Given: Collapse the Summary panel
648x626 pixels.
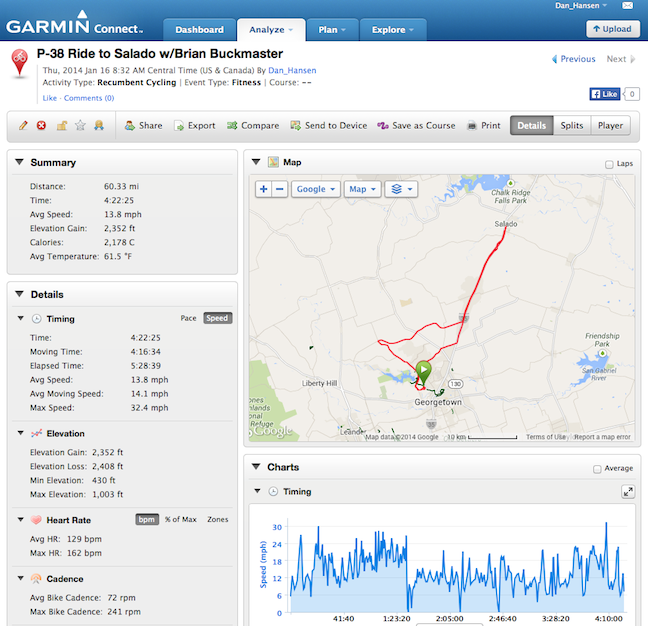Looking at the screenshot, I should pyautogui.click(x=20, y=162).
